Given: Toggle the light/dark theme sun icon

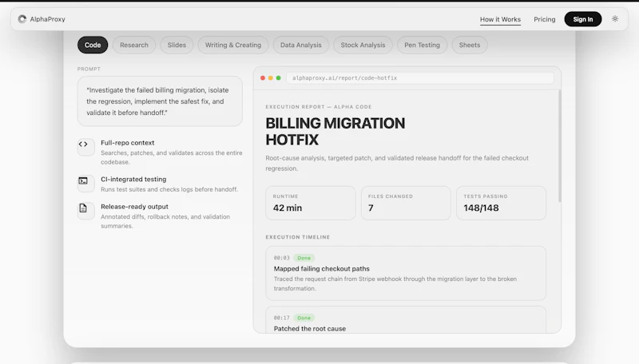Looking at the screenshot, I should point(615,18).
